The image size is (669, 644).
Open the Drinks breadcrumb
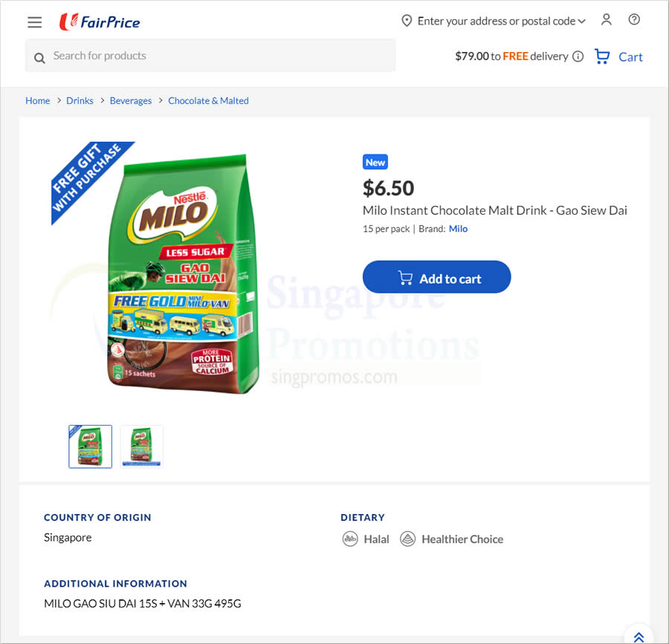[80, 100]
